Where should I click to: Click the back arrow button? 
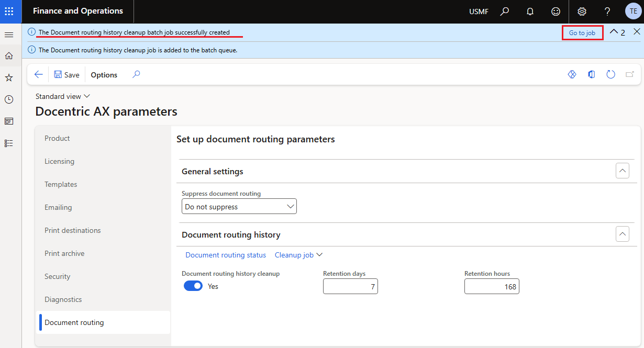tap(38, 75)
